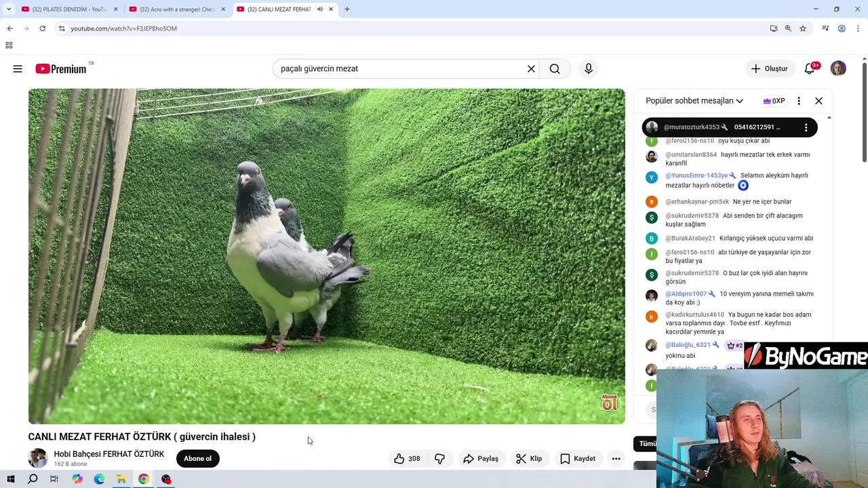Click username @Aldıpro1907 in chat

pyautogui.click(x=686, y=294)
